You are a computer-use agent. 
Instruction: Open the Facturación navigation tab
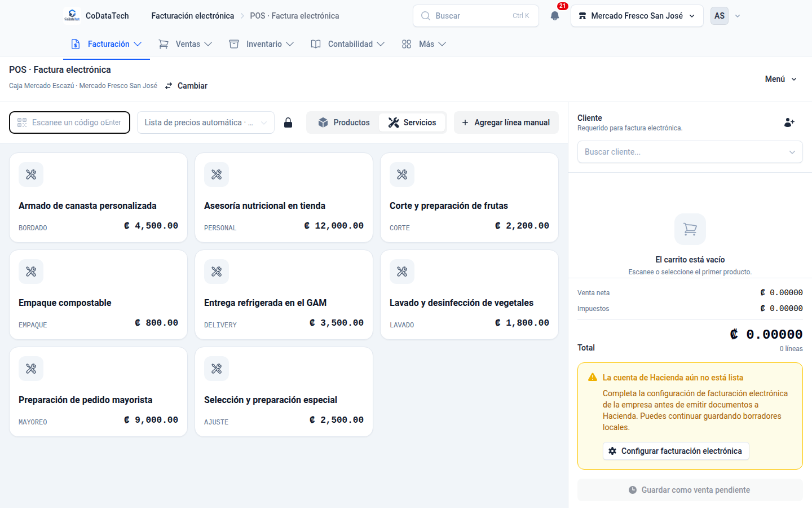(x=107, y=44)
